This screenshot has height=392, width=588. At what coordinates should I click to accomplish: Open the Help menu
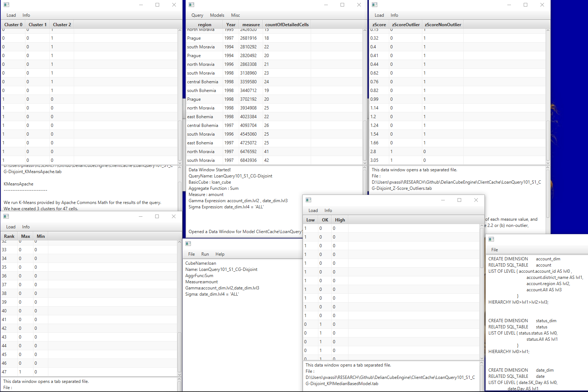pyautogui.click(x=220, y=254)
